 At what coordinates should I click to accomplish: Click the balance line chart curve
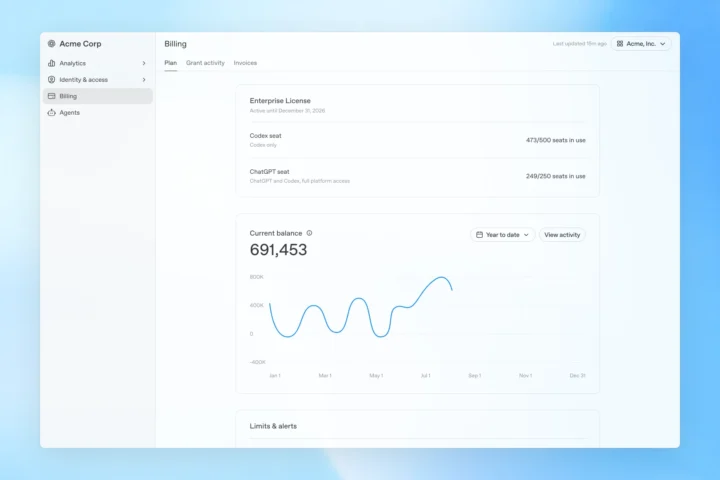tap(360, 307)
